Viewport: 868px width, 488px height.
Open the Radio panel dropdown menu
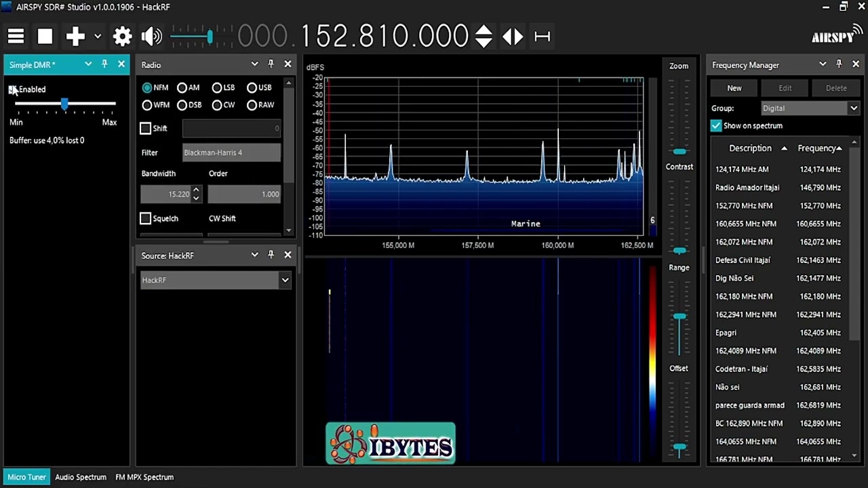[254, 64]
